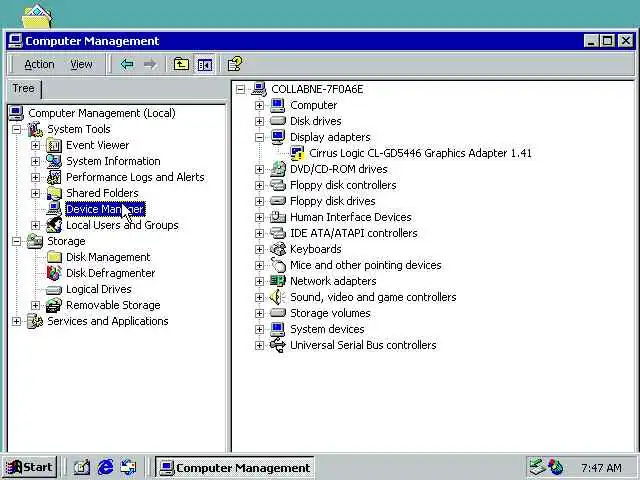This screenshot has width=640, height=480.
Task: Select Computer Management (Local) root
Action: click(x=102, y=113)
